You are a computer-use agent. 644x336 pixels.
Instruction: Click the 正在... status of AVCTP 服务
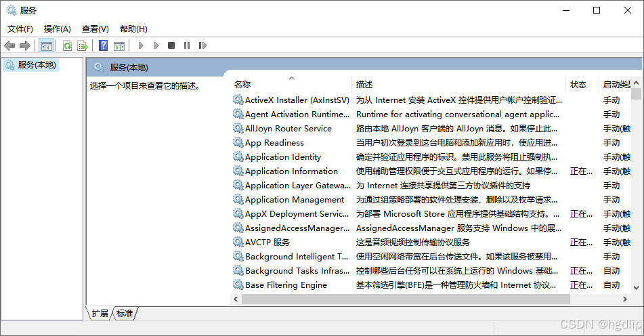point(581,243)
